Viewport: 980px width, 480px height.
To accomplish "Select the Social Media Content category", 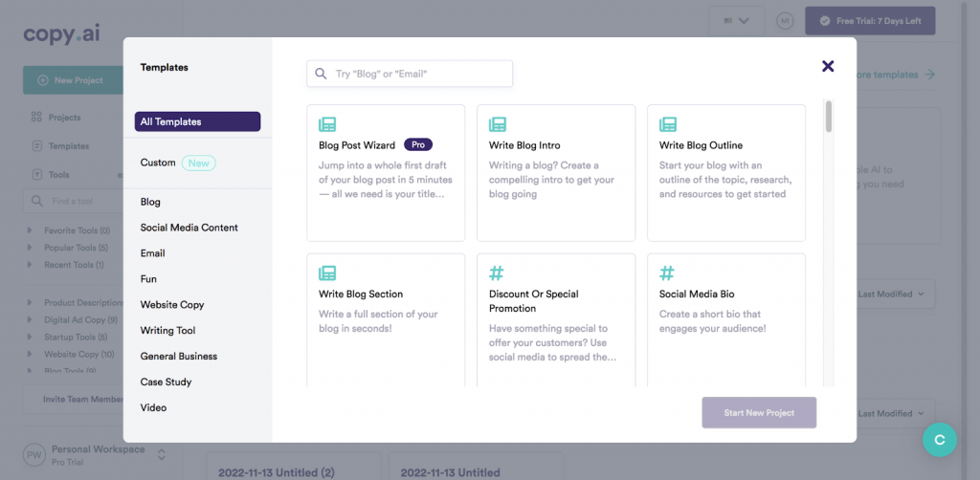I will tap(189, 228).
